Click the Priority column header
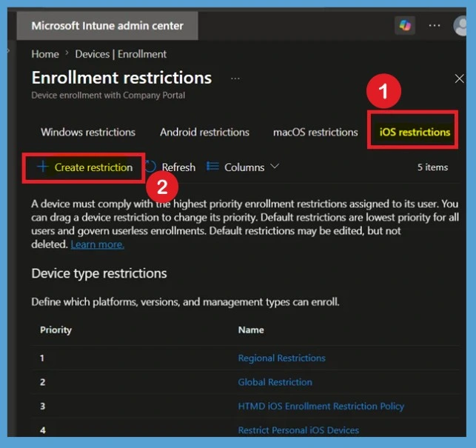 click(x=56, y=330)
